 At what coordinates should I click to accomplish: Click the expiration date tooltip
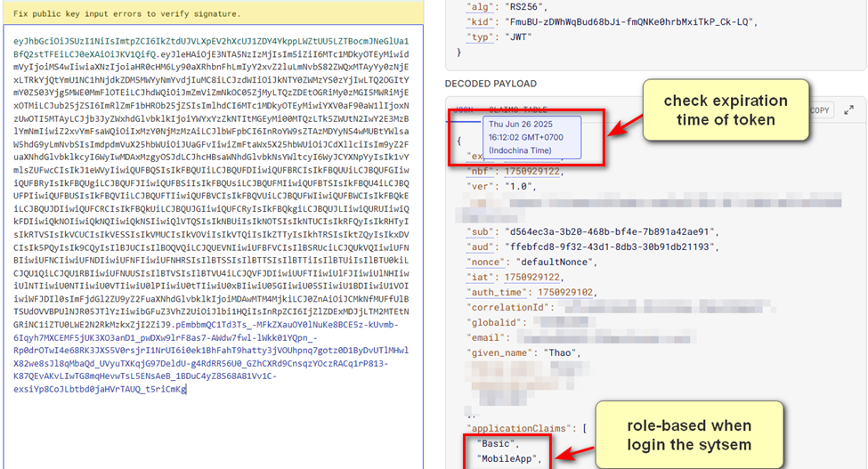click(531, 137)
